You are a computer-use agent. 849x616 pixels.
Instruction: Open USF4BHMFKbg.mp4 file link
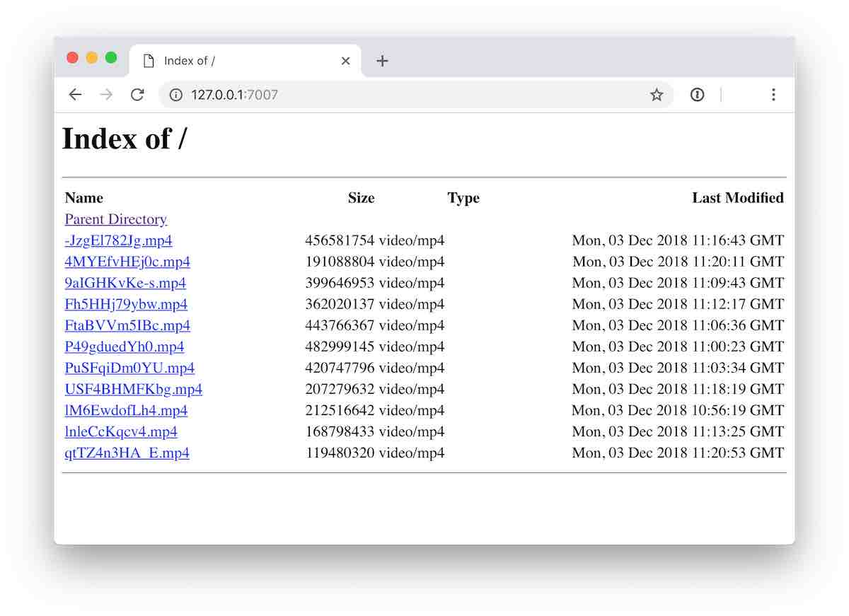click(x=134, y=389)
